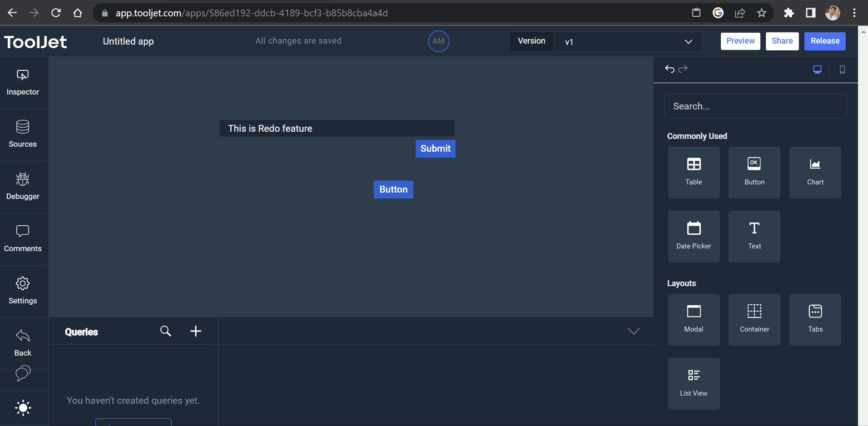Select the Tabs layout widget
This screenshot has width=868, height=426.
pos(815,319)
